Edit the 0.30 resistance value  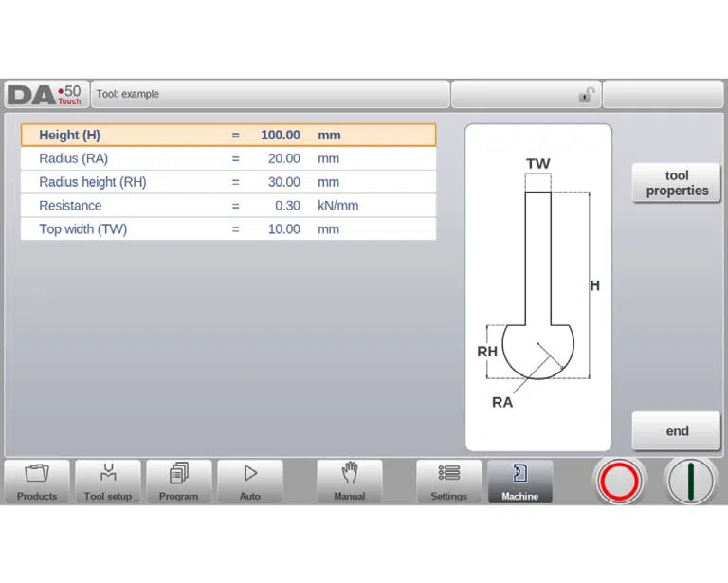click(x=287, y=206)
